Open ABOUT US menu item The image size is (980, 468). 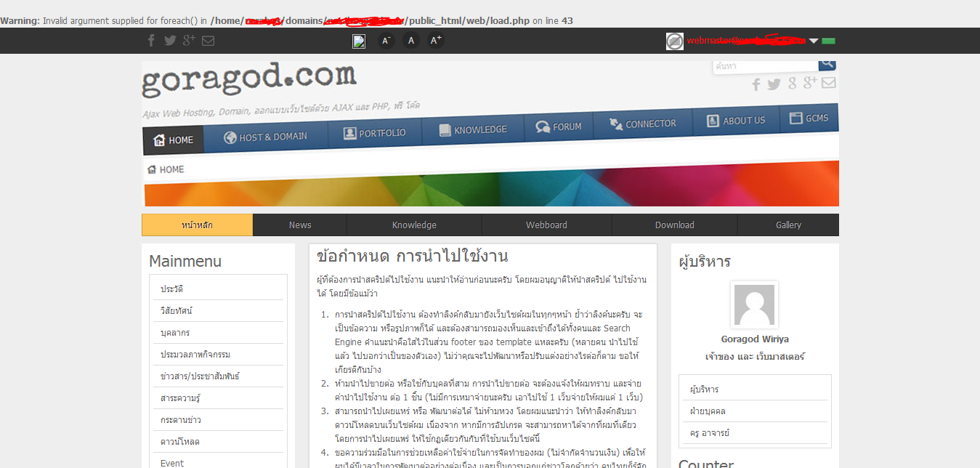(736, 121)
